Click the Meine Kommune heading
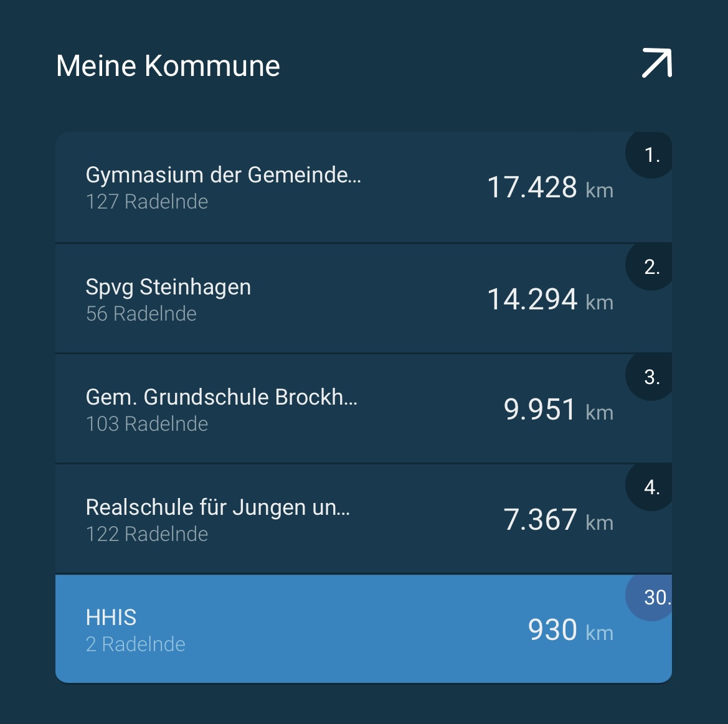The width and height of the screenshot is (728, 724). pyautogui.click(x=168, y=66)
